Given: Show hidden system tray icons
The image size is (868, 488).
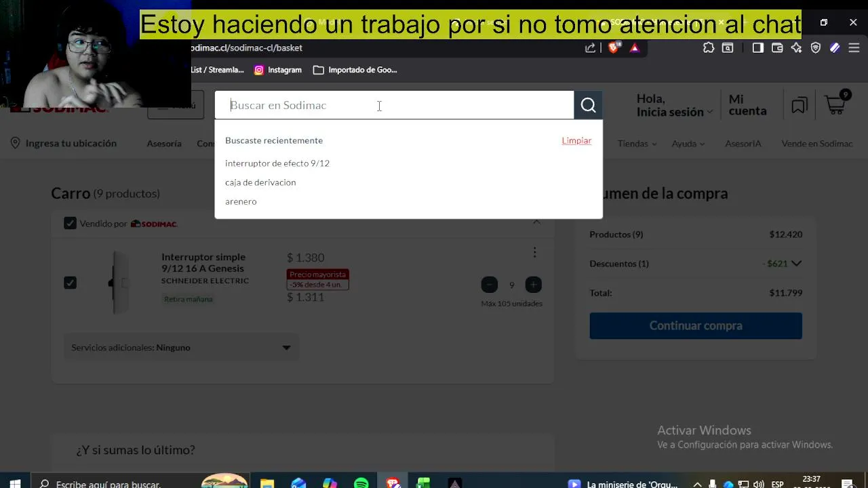Looking at the screenshot, I should point(697,484).
